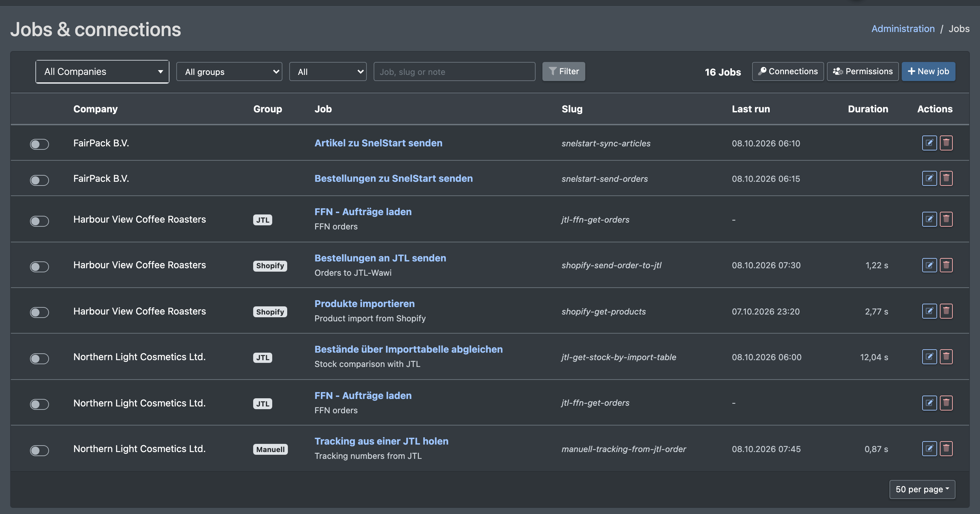
Task: Edit Northern Light's FFN - Aufträge laden job
Action: point(929,403)
